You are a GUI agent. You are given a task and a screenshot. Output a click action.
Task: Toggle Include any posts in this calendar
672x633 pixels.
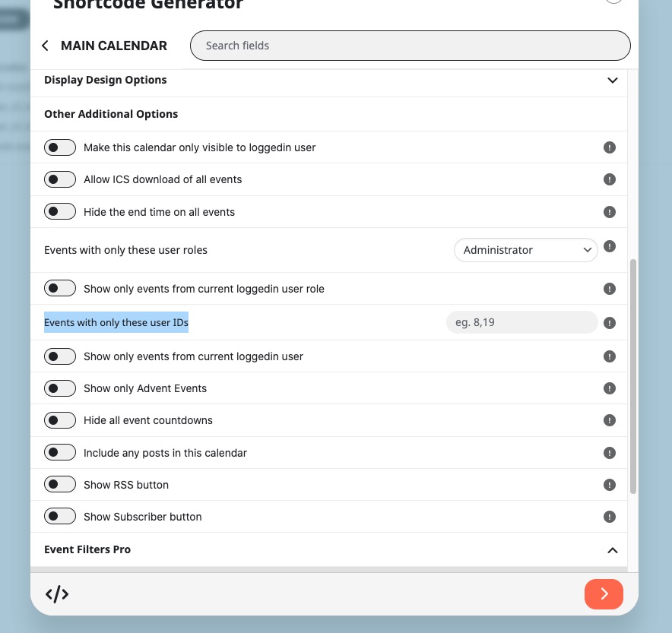click(x=60, y=452)
